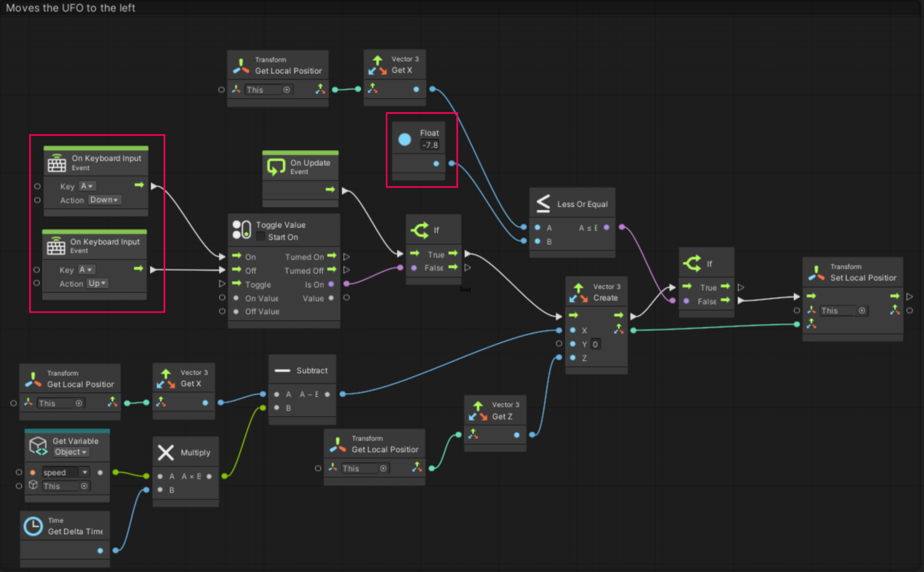
Task: Click the Y value field in Vector 3 Create
Action: coord(595,344)
